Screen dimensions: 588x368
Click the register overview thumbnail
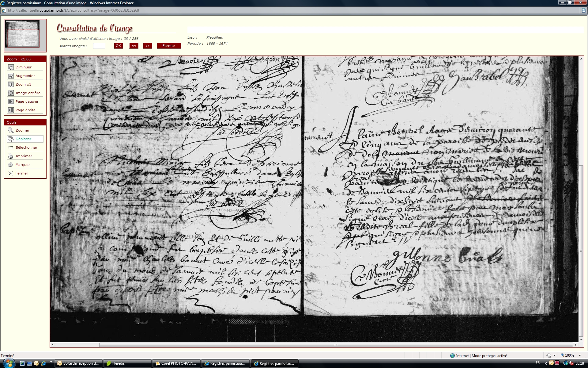[24, 34]
